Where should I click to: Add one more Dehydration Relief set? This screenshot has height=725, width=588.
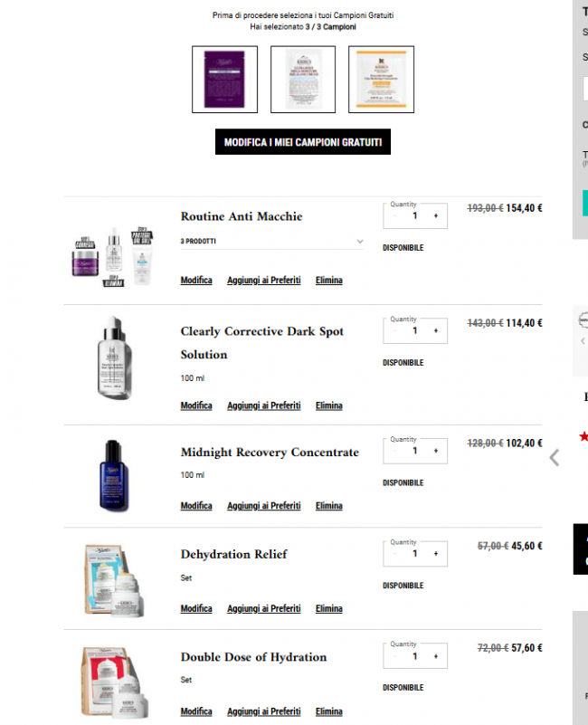tap(436, 553)
